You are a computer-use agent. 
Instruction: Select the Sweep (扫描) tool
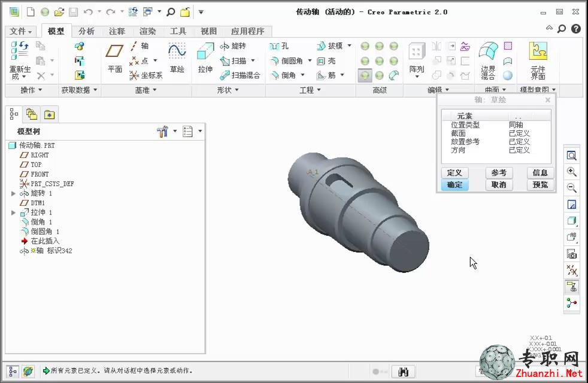click(x=234, y=60)
